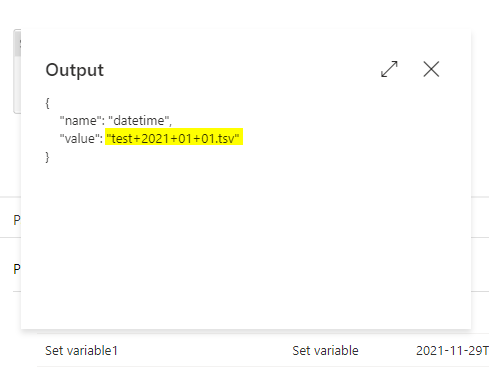Click the empty area inside Output panel

(246, 243)
